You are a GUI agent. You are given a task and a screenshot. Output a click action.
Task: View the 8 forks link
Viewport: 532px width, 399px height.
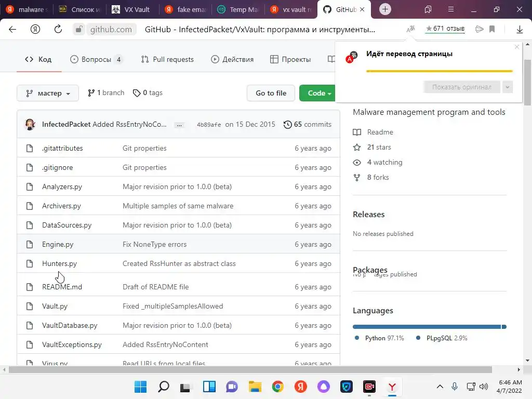point(371,178)
